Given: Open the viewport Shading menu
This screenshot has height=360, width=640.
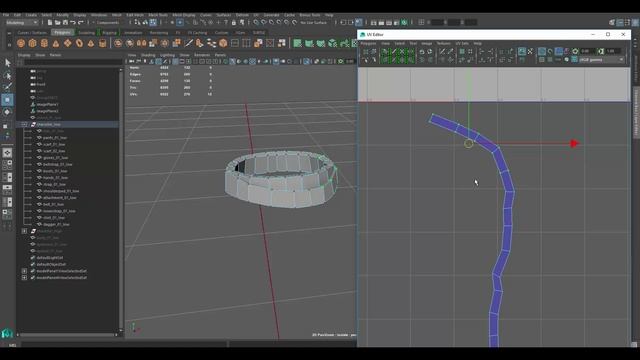Looking at the screenshot, I should 148,55.
